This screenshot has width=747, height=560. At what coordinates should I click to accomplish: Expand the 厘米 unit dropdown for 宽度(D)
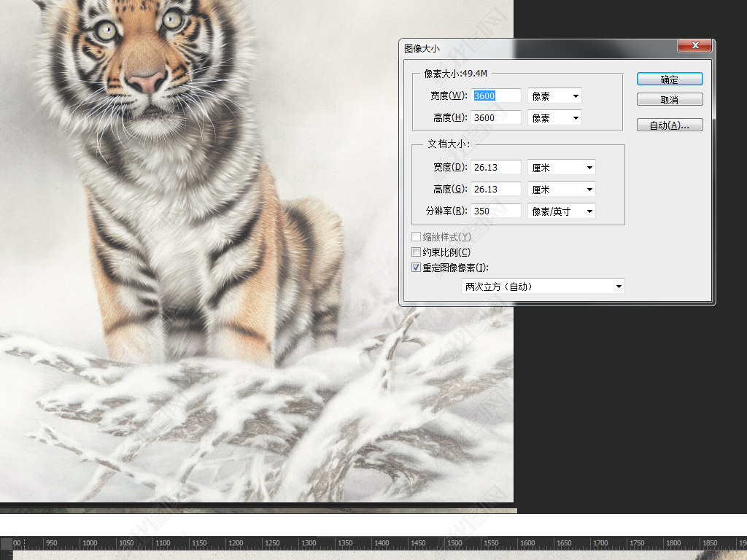(561, 167)
